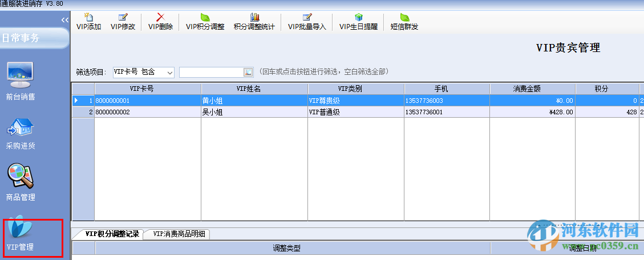Click the VIP修改 toolbar icon
Image resolution: width=644 pixels, height=260 pixels.
[123, 22]
